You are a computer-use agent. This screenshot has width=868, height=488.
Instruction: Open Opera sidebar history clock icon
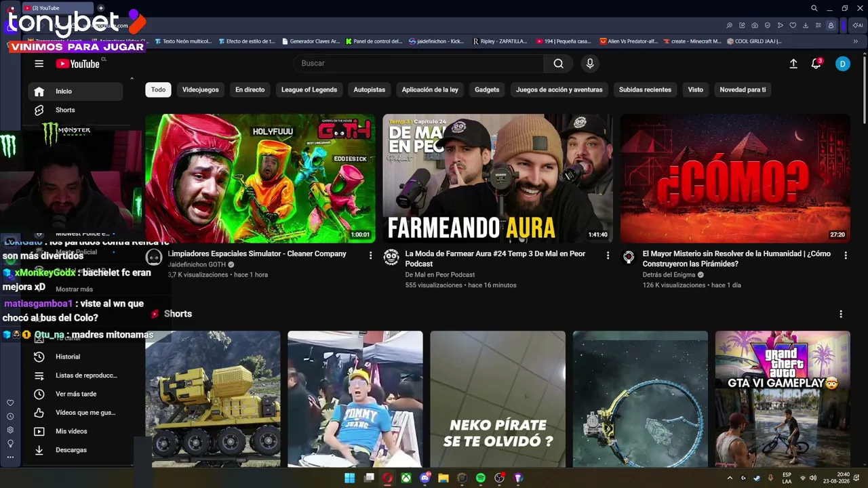(x=10, y=417)
